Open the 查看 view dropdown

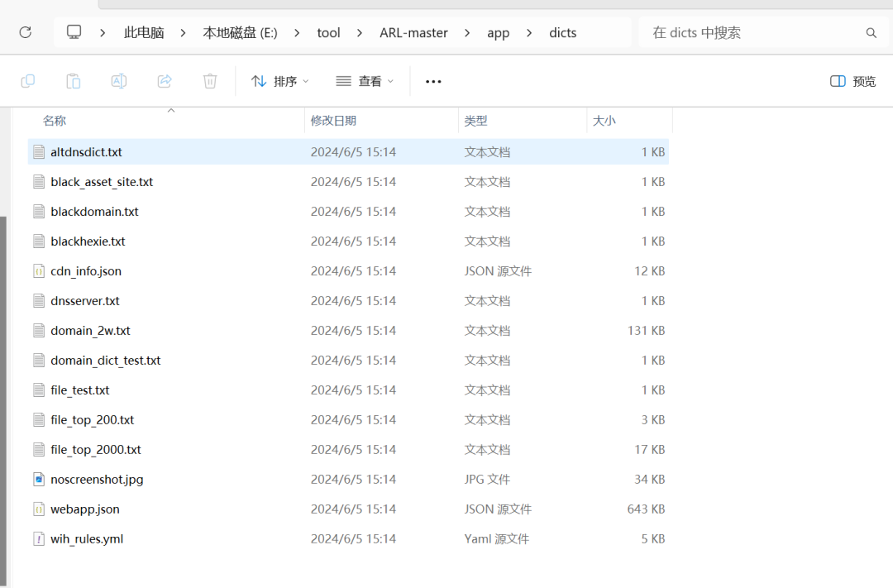[365, 81]
